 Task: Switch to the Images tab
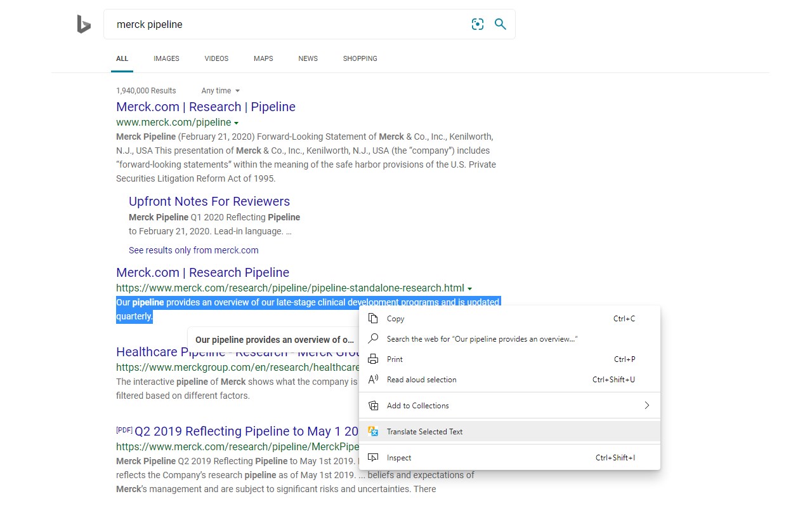pos(166,58)
